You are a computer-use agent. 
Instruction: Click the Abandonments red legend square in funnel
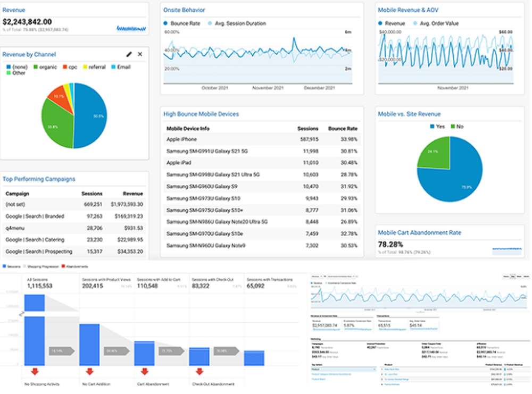click(63, 266)
